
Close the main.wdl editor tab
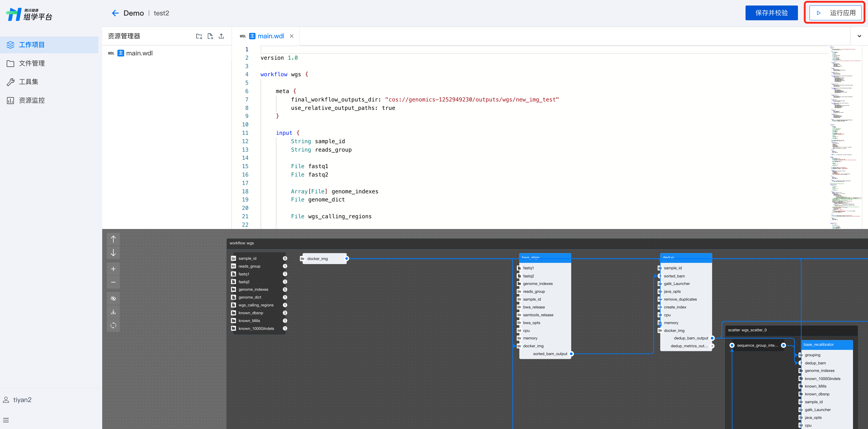292,36
